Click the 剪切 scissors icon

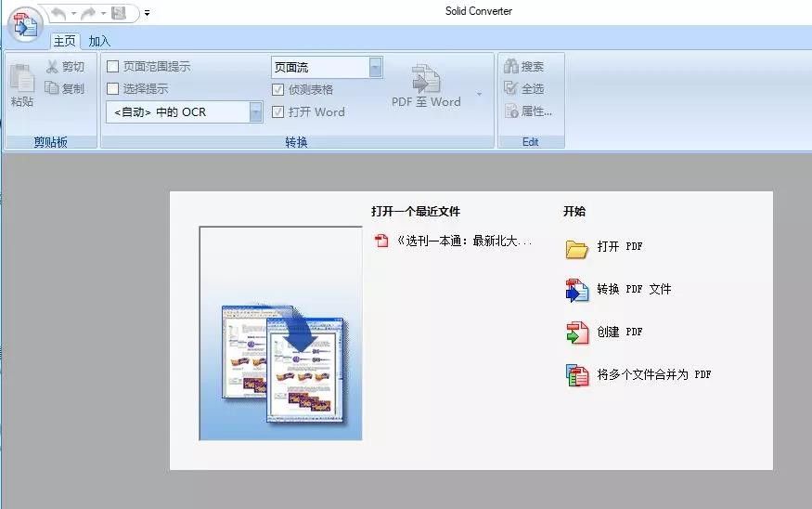click(x=52, y=66)
